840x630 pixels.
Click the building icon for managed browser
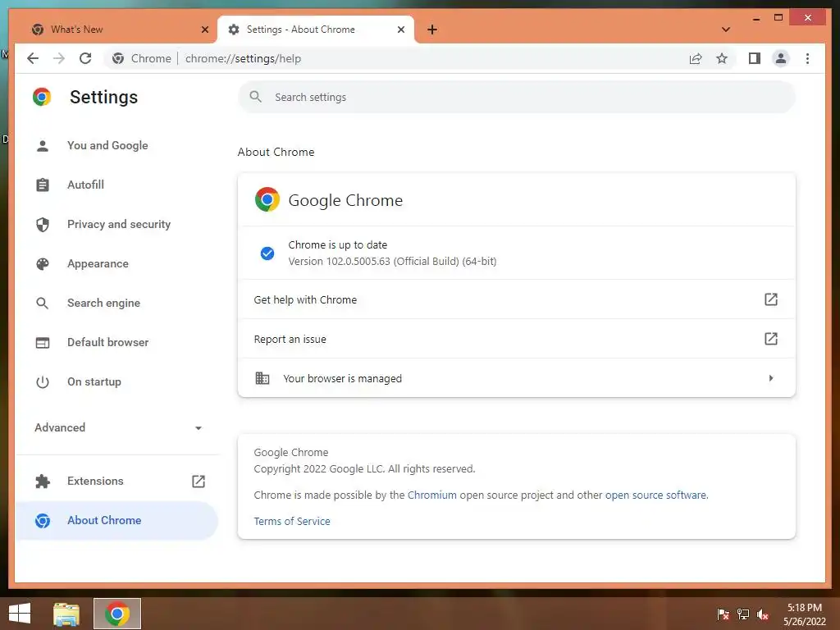tap(262, 378)
